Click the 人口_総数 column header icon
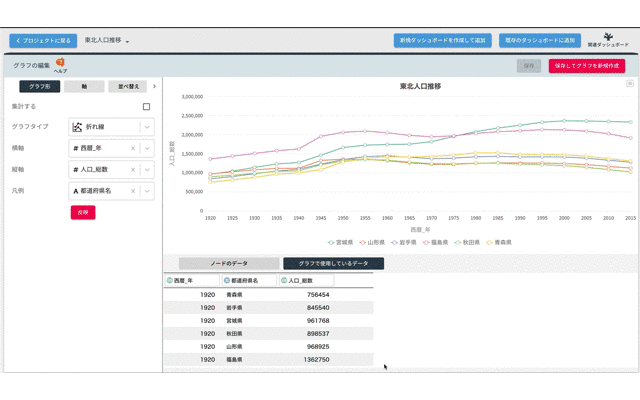 click(284, 281)
